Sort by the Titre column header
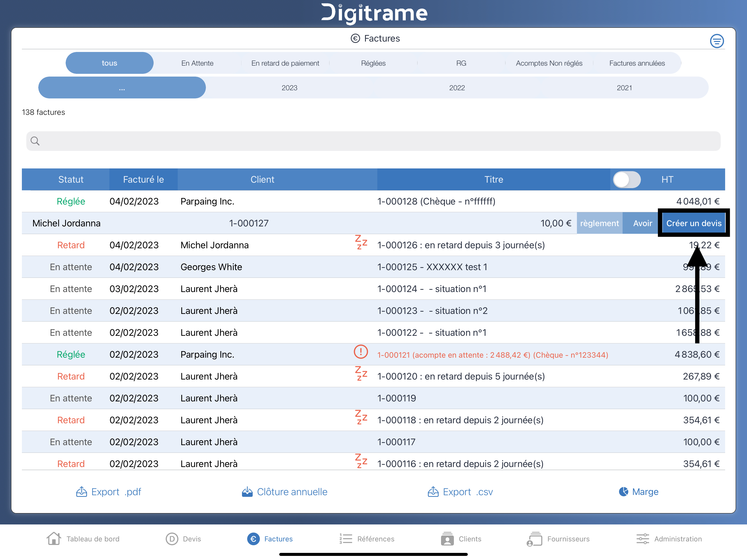The image size is (747, 560). click(493, 179)
